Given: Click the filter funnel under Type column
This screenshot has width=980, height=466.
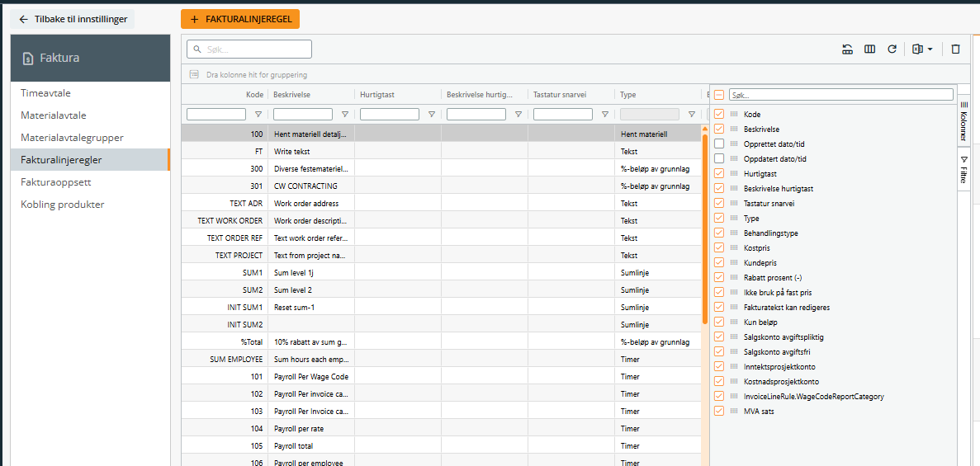Looking at the screenshot, I should (692, 115).
